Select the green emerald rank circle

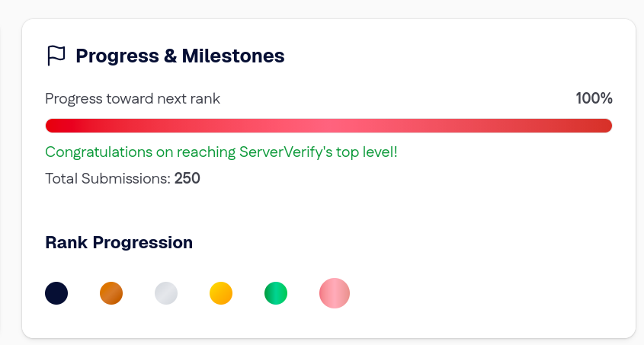click(x=276, y=293)
